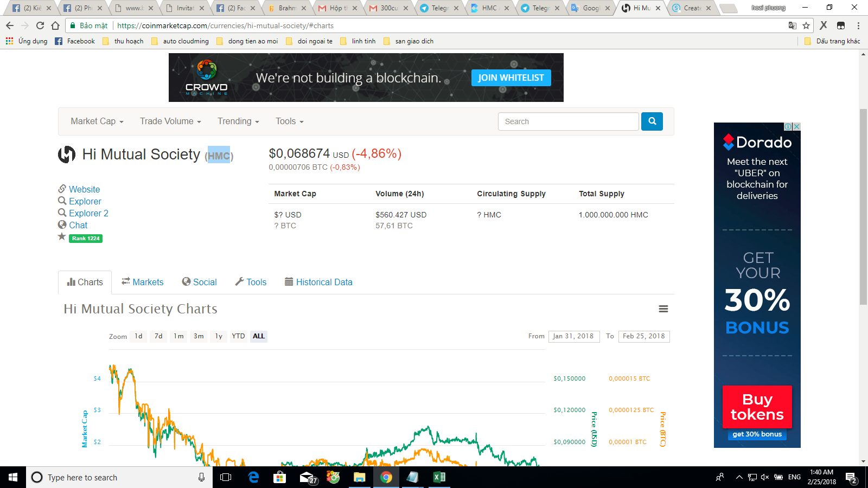
Task: Open the Trending dropdown menu
Action: (x=239, y=121)
